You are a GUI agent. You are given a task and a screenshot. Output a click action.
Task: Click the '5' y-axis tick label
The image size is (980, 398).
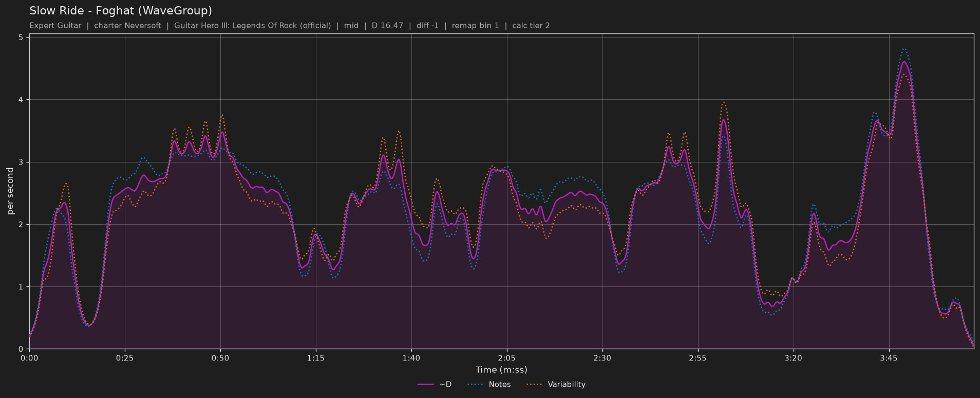pos(21,37)
